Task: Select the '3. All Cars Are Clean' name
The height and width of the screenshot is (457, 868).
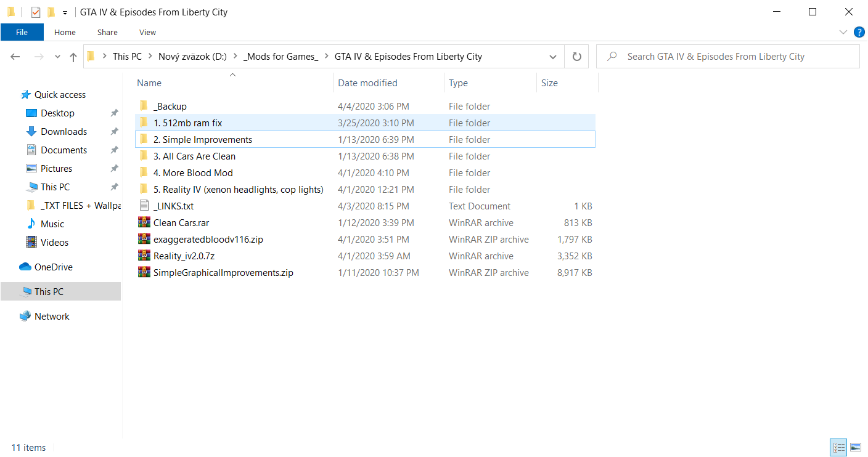Action: pyautogui.click(x=195, y=156)
